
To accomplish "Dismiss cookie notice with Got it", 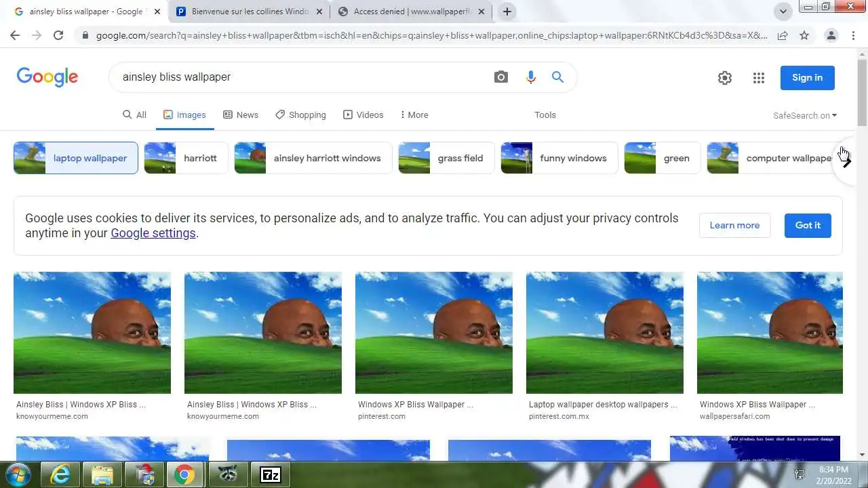I will pyautogui.click(x=808, y=225).
